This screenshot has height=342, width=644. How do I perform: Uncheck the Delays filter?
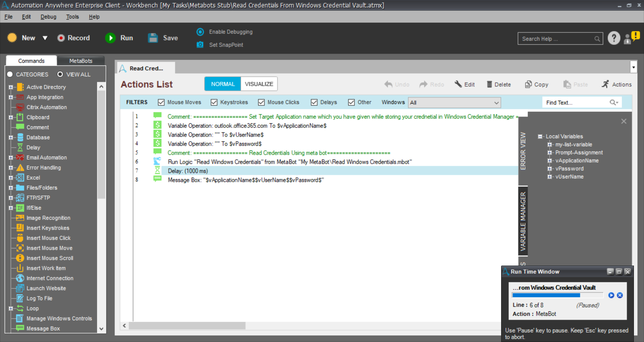[314, 102]
